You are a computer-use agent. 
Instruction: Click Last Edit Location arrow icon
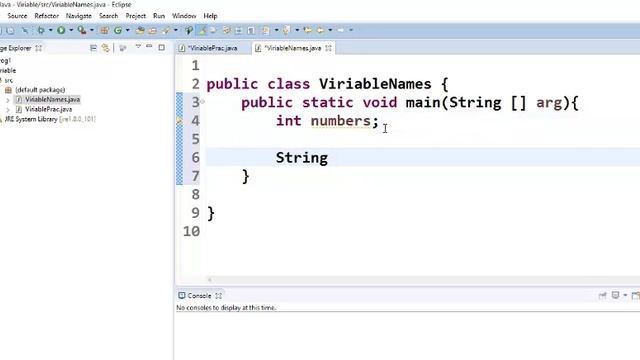pos(307,30)
